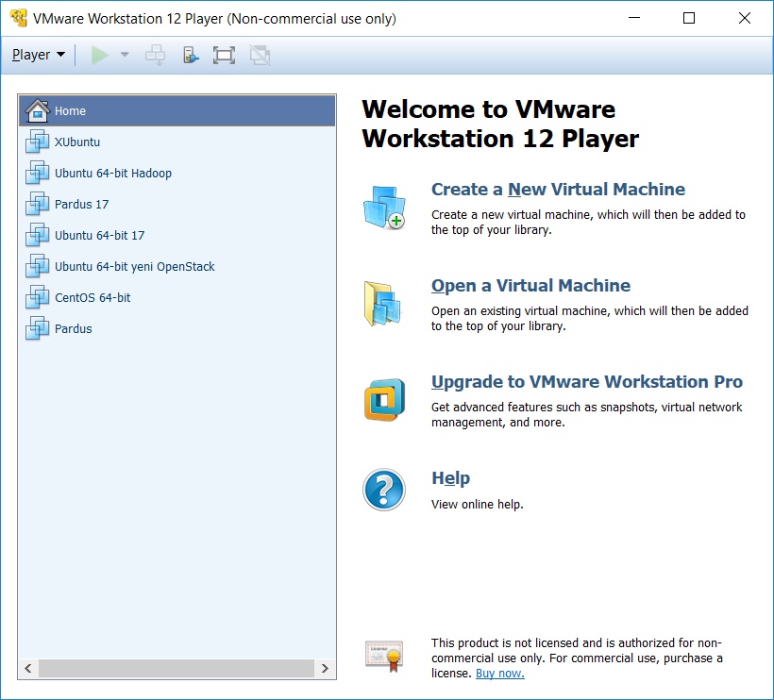The image size is (774, 700).
Task: Click the library scrollbar right arrow
Action: tap(325, 669)
